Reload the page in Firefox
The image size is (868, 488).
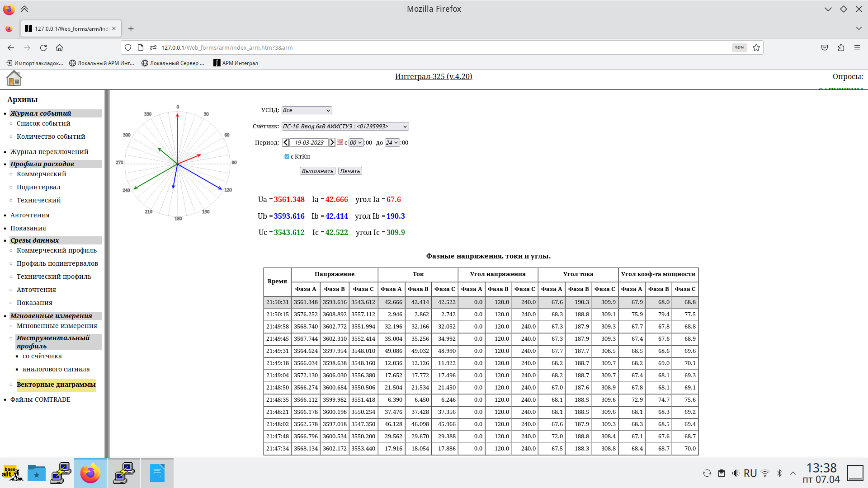click(43, 47)
